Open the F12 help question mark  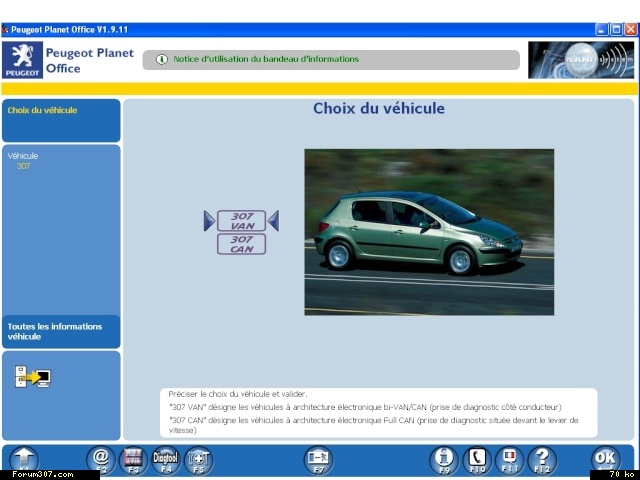tap(542, 460)
